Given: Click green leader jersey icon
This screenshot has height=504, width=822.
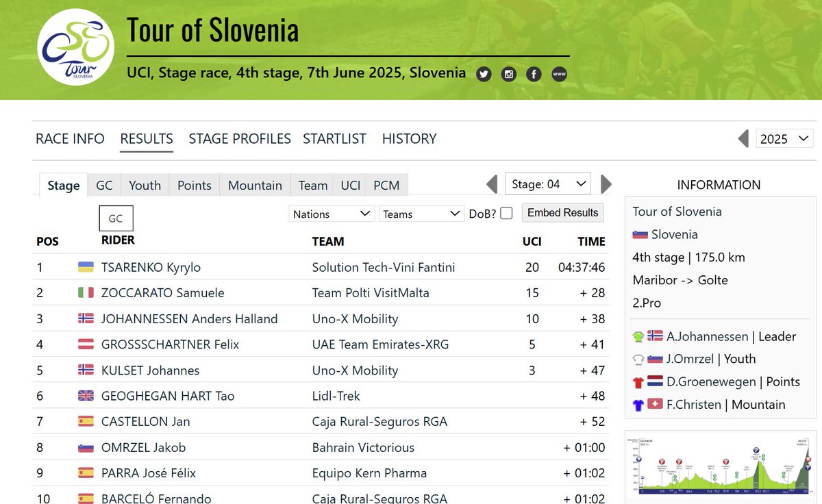Looking at the screenshot, I should pyautogui.click(x=638, y=336).
